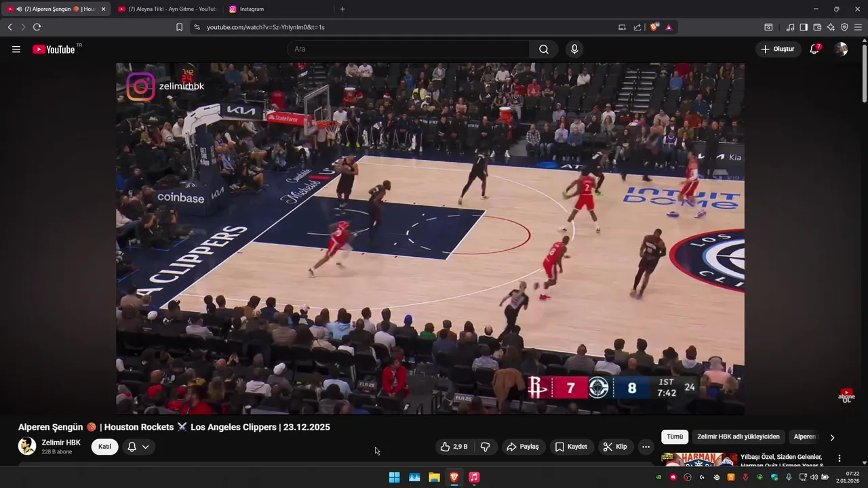Open volume control in system tray
Viewport: 868px width, 488px height.
(814, 477)
